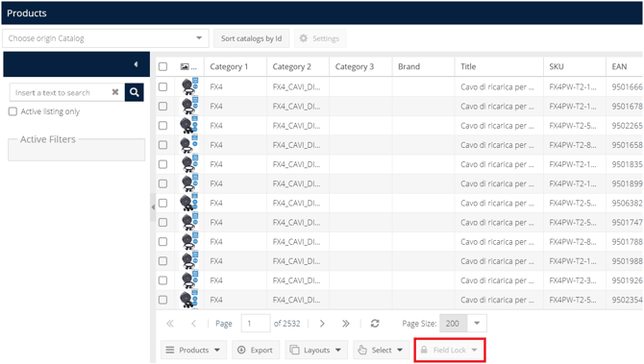Sort by Category 3 column header

(360, 66)
